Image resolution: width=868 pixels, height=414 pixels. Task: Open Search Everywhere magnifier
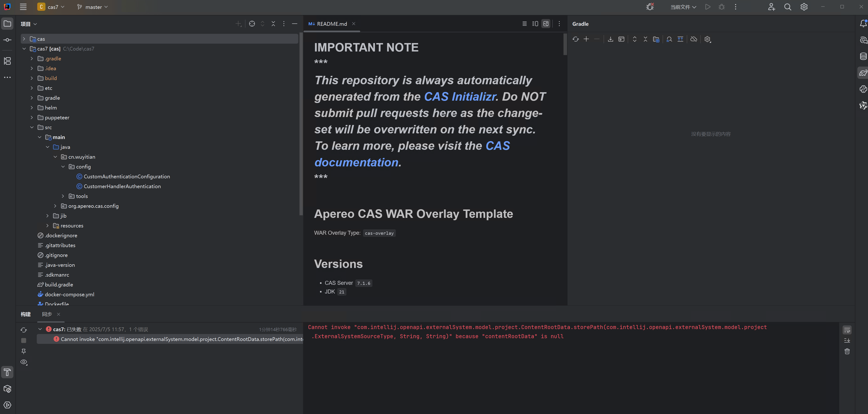(x=787, y=7)
